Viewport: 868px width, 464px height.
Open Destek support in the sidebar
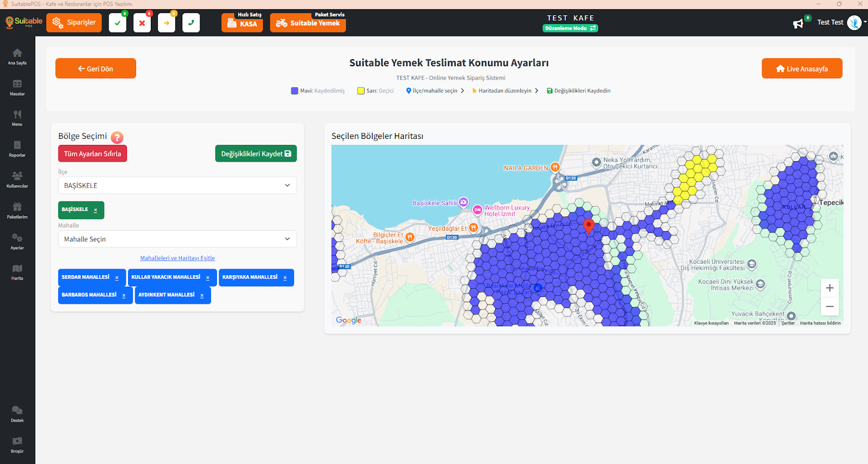pyautogui.click(x=17, y=414)
